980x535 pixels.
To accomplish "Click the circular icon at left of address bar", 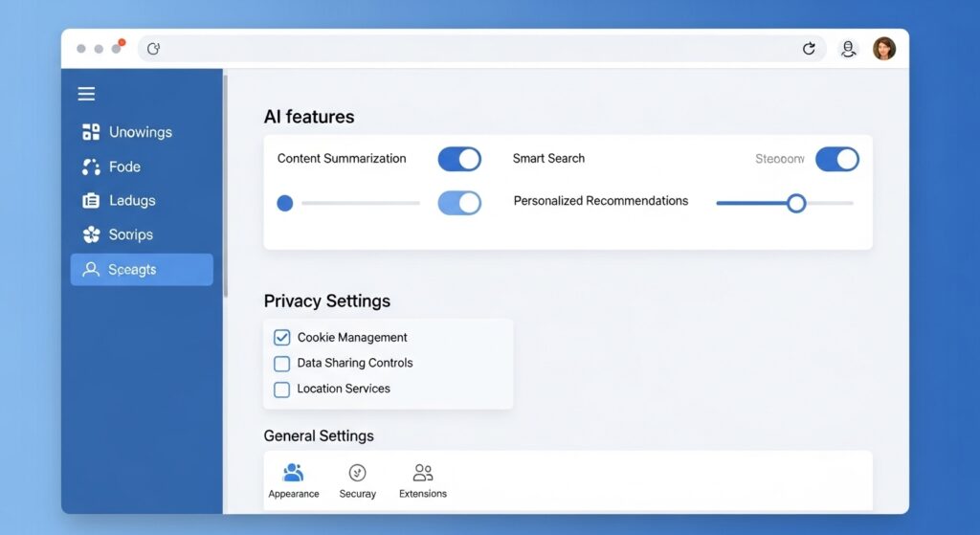I will (x=154, y=49).
